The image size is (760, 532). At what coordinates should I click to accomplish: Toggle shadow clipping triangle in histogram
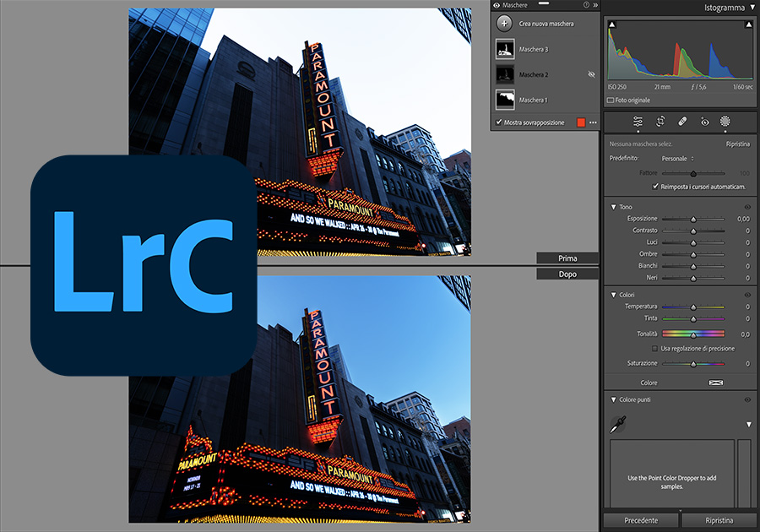(x=612, y=24)
